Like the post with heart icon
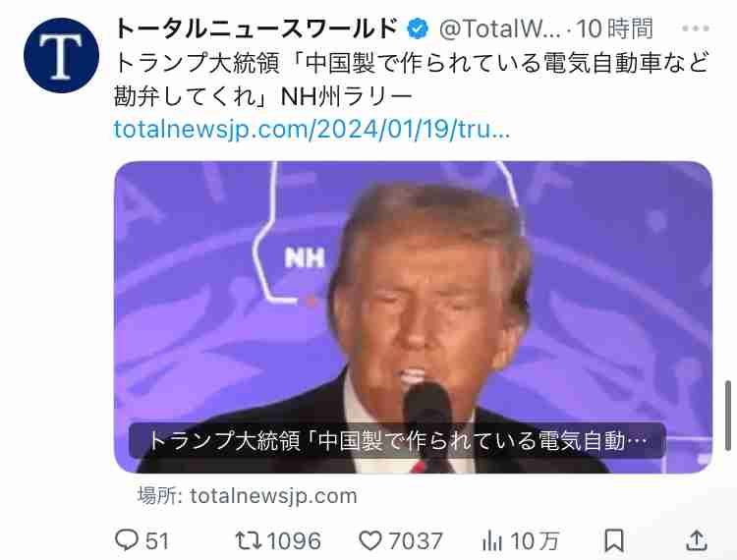The height and width of the screenshot is (560, 737). click(x=370, y=540)
